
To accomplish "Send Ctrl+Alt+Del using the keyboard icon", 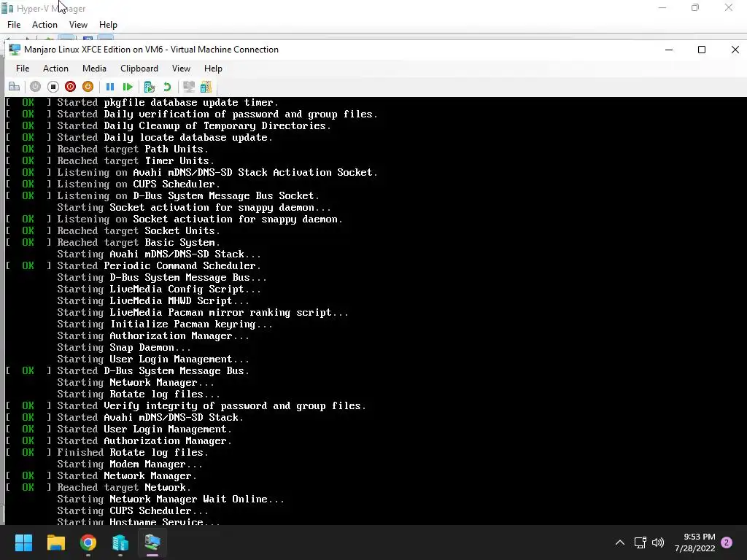I will (x=15, y=87).
